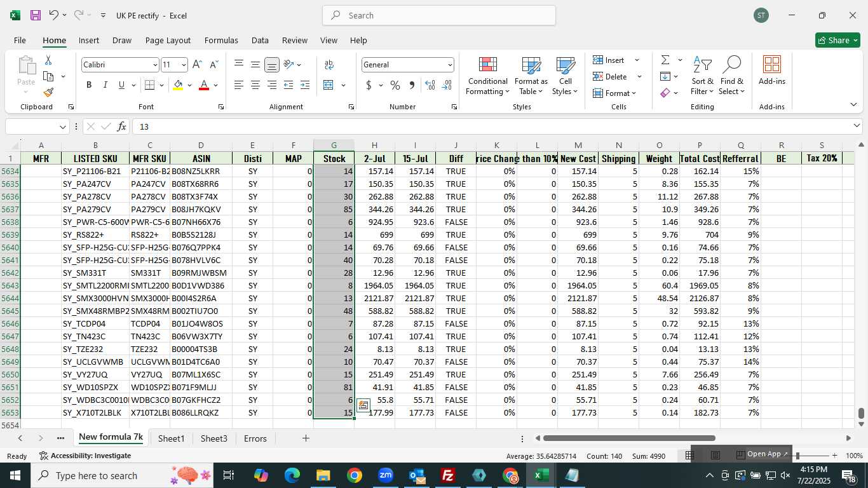This screenshot has width=868, height=488.
Task: Apply the red Font Color swatch
Action: pos(204,85)
